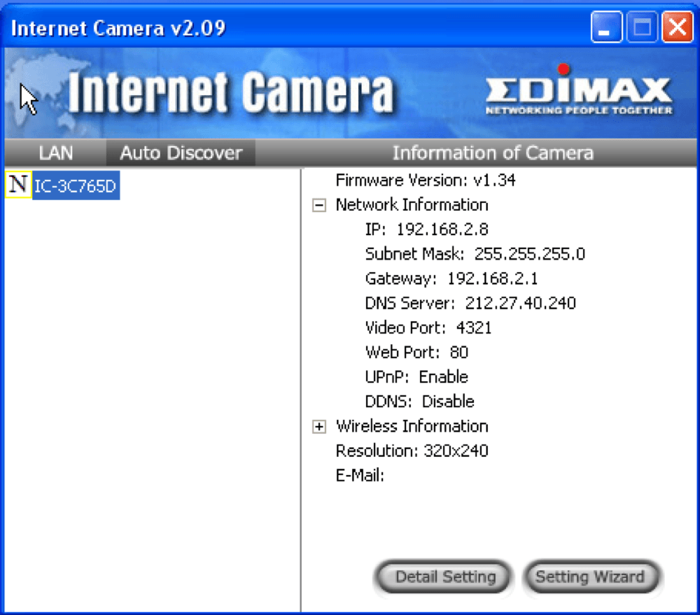
Task: Select camera IC-3C765D in the list
Action: tap(76, 185)
